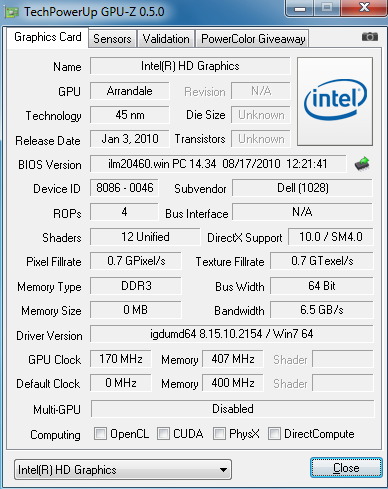
Task: Click the Multi-GPU Disabled field
Action: 233,409
